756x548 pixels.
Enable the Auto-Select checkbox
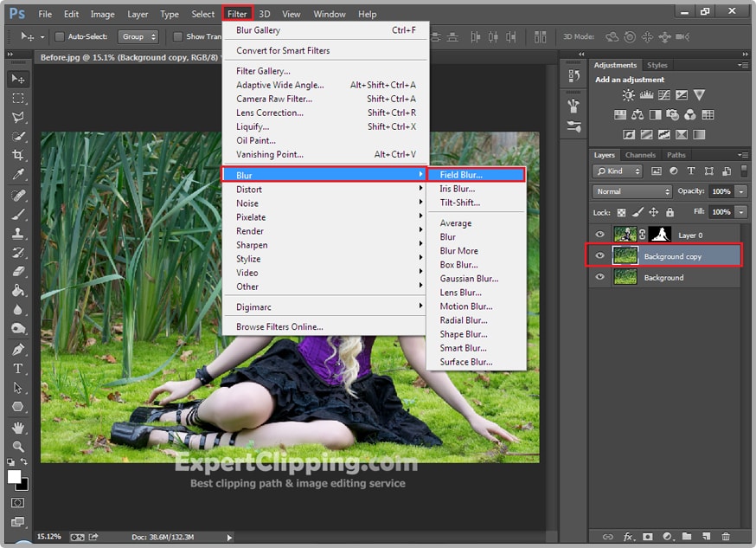click(60, 37)
